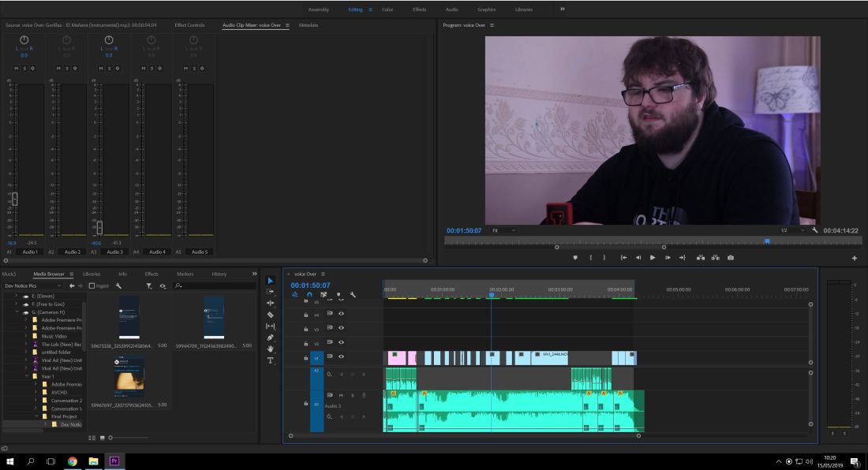
Task: Open the Fit zoom level dropdown
Action: [x=502, y=230]
